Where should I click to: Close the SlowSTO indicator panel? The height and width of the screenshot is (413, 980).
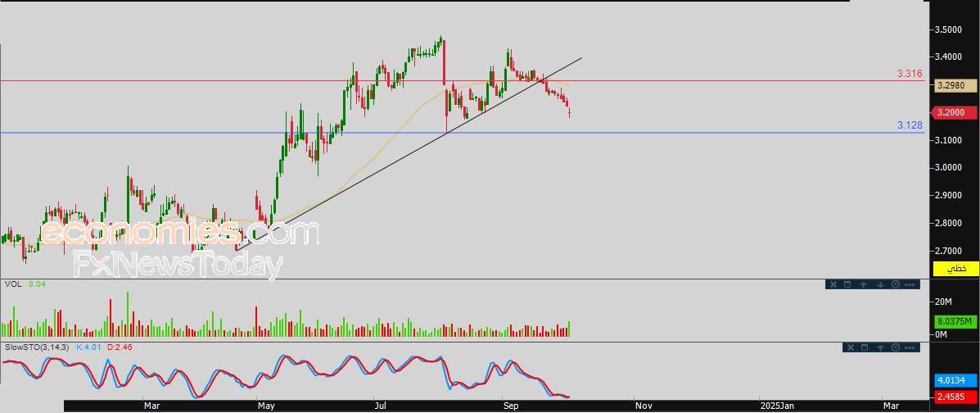pos(850,347)
